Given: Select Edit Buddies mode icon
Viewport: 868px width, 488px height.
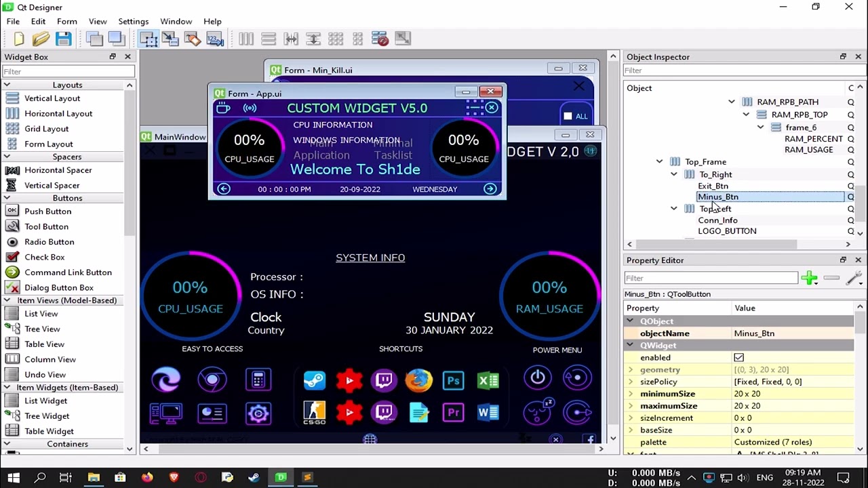Looking at the screenshot, I should pyautogui.click(x=193, y=39).
